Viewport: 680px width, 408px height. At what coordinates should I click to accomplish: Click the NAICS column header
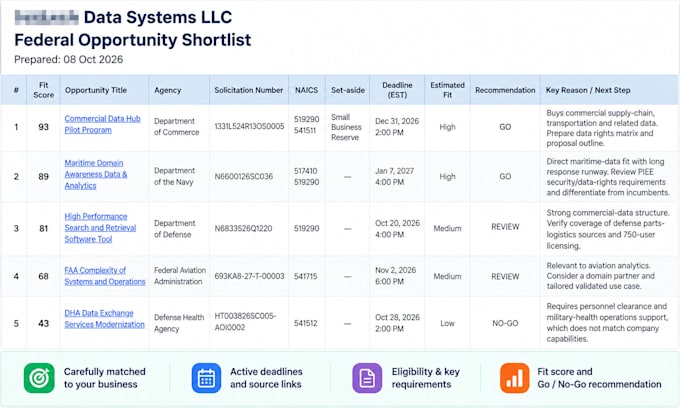coord(306,90)
